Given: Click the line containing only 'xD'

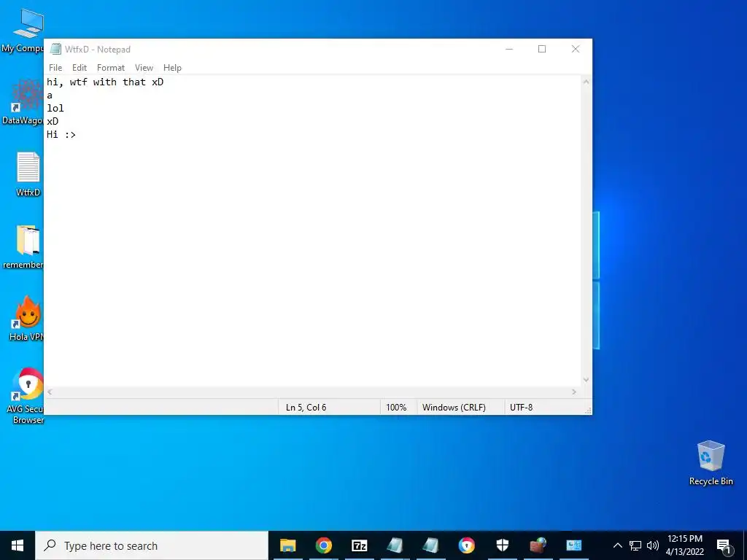Looking at the screenshot, I should (x=53, y=122).
